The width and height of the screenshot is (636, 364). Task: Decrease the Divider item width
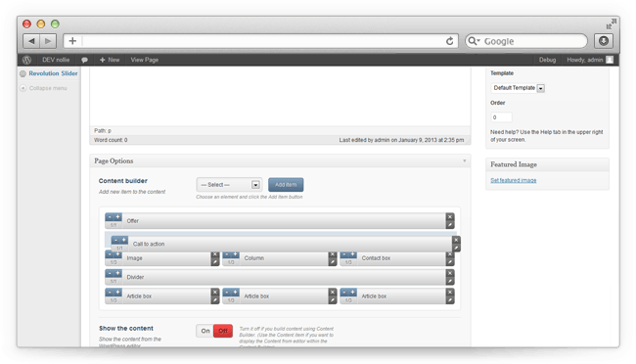[x=110, y=274]
